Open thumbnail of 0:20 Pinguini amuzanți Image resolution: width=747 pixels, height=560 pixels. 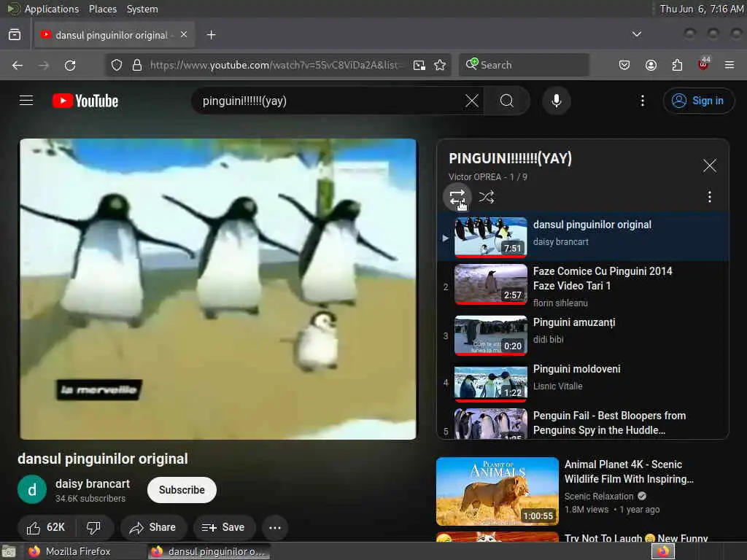click(x=491, y=335)
